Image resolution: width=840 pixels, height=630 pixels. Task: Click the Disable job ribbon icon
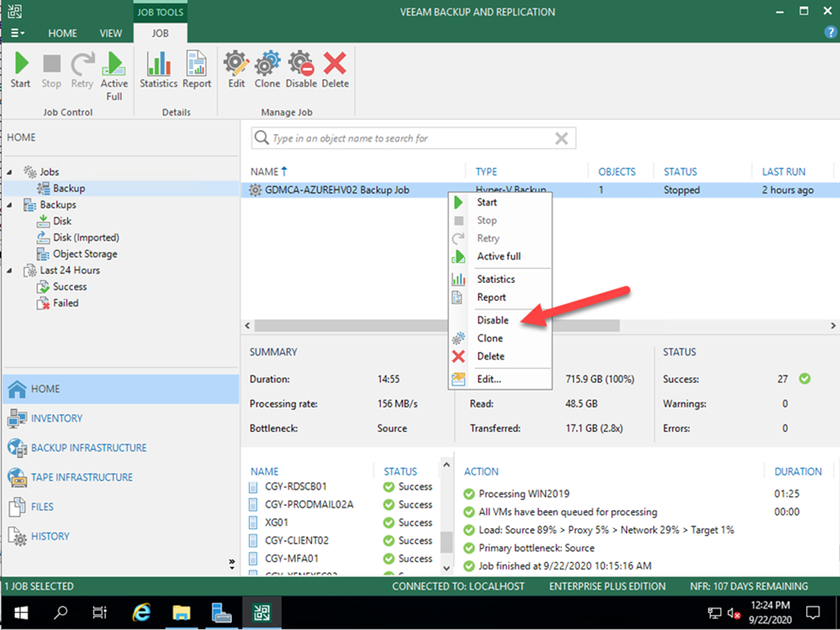pyautogui.click(x=301, y=70)
